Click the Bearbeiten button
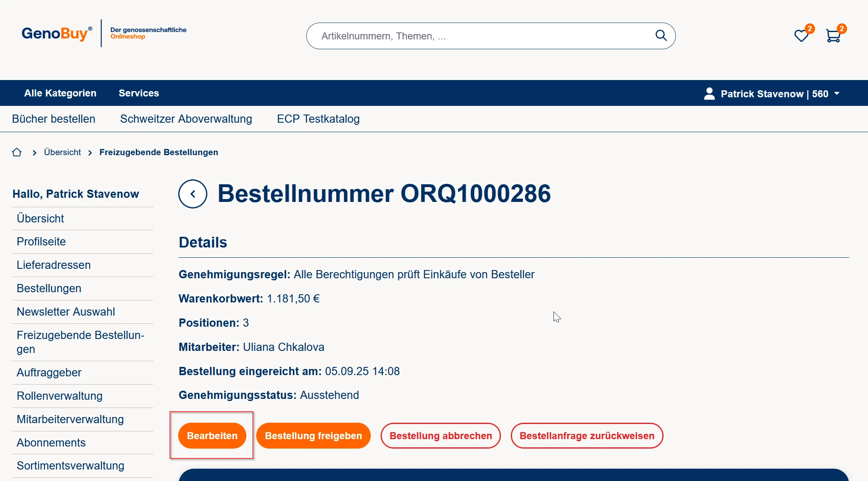The image size is (868, 481). pos(212,436)
